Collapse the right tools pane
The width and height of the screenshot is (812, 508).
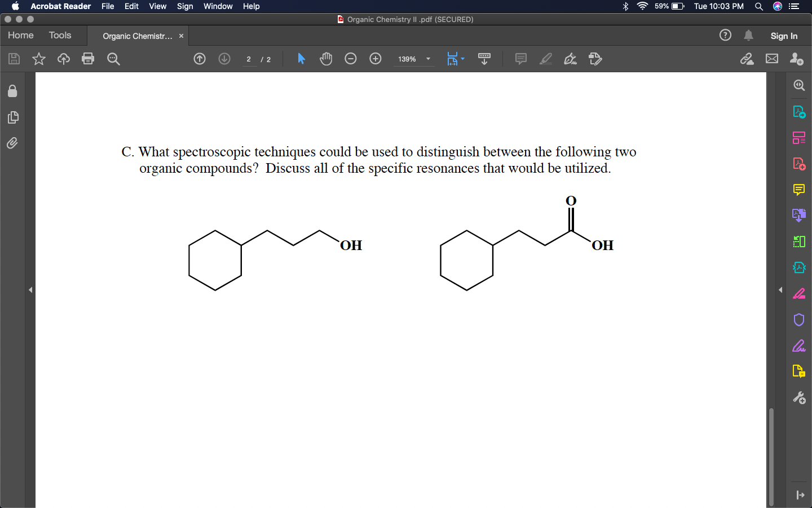click(x=780, y=290)
